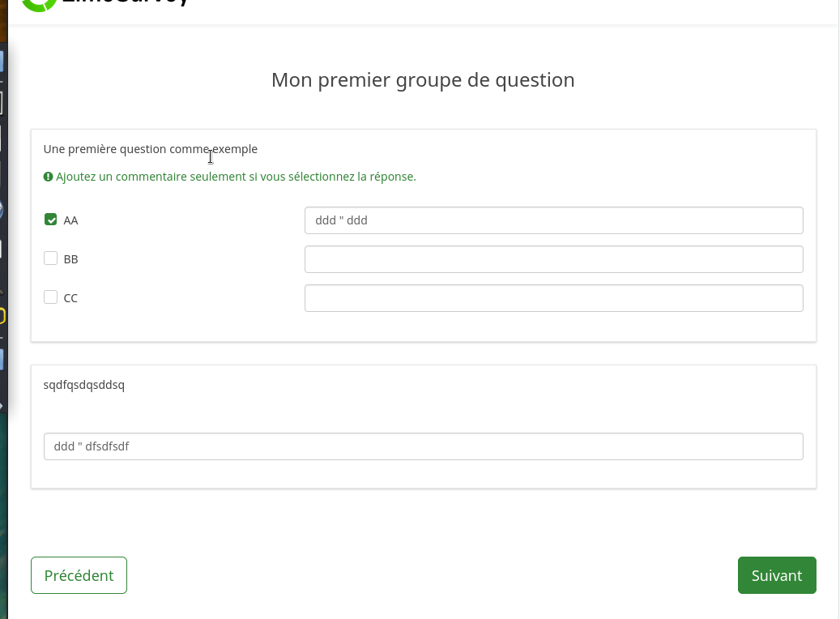
Task: Click the BB answer label
Action: [x=70, y=259]
